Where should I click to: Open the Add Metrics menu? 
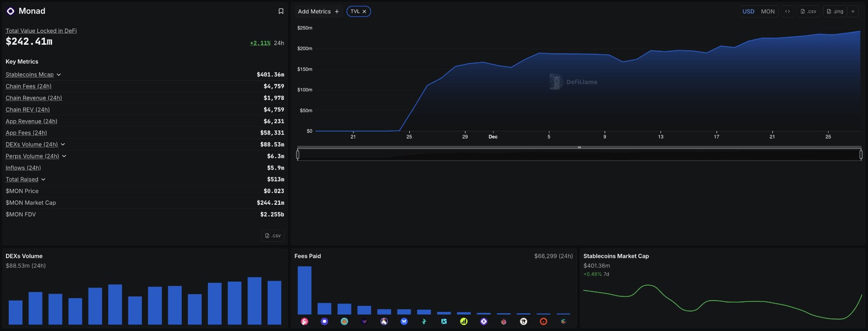(x=318, y=12)
